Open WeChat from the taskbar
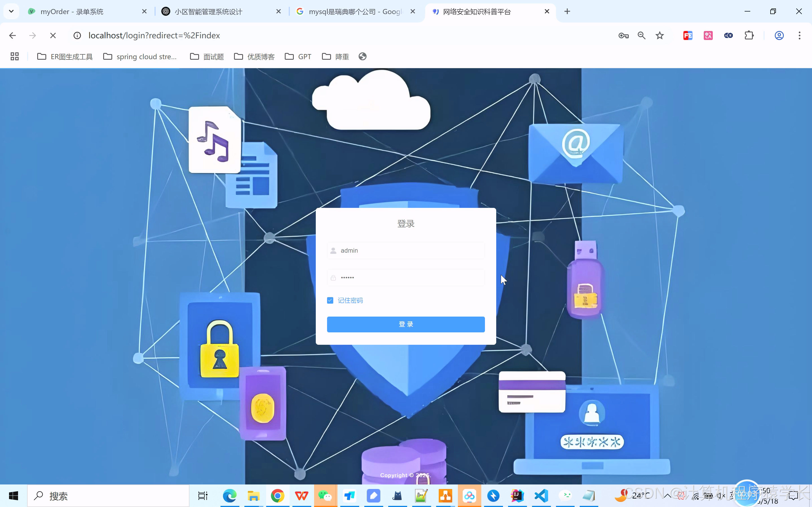812x507 pixels. 325,496
